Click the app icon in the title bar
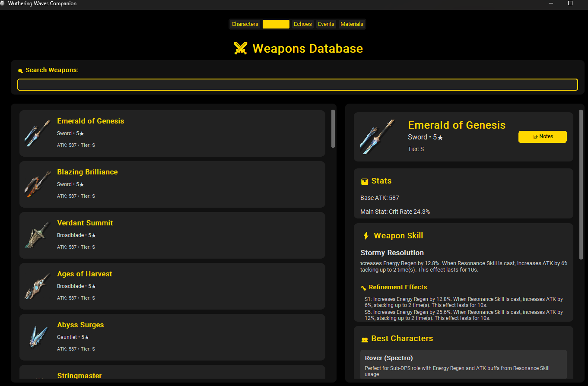 3,3
